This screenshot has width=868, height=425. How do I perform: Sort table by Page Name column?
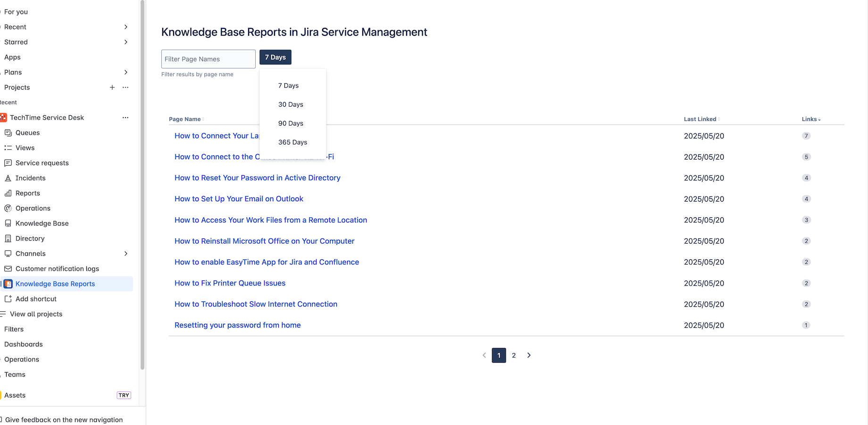point(186,119)
